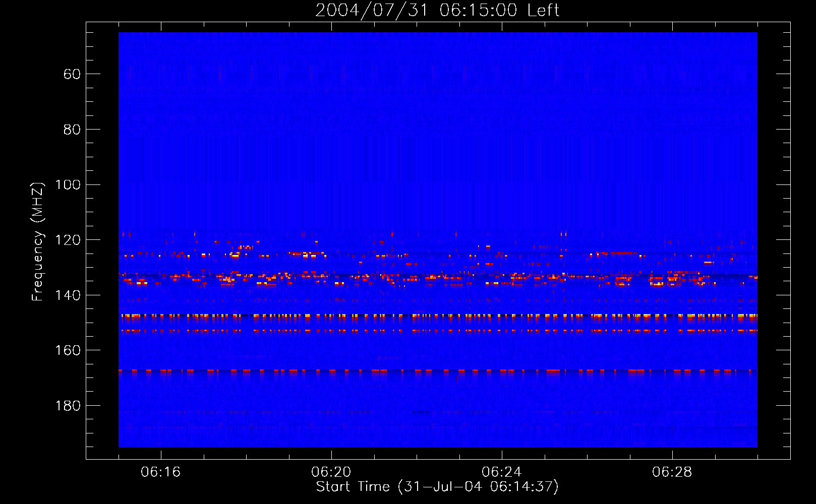Viewport: 816px width, 504px height.
Task: Click the bright emission band near 148 MHz
Action: [438, 317]
